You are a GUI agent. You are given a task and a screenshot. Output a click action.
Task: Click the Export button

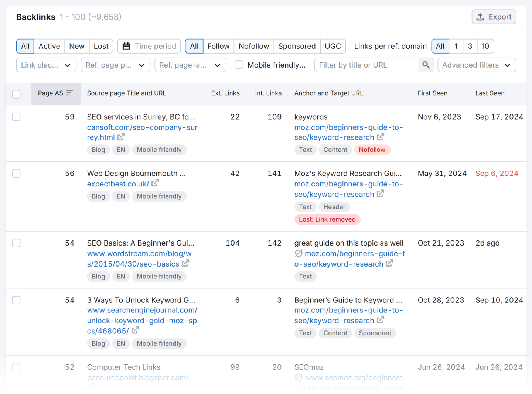494,17
